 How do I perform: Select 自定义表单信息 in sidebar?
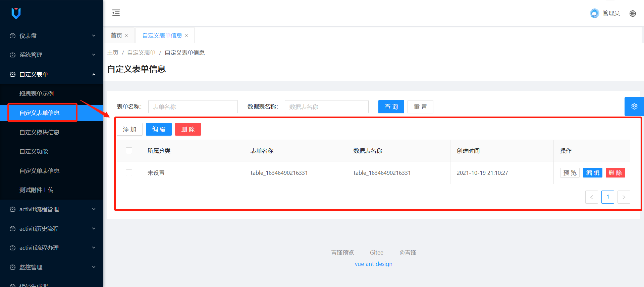[x=51, y=113]
